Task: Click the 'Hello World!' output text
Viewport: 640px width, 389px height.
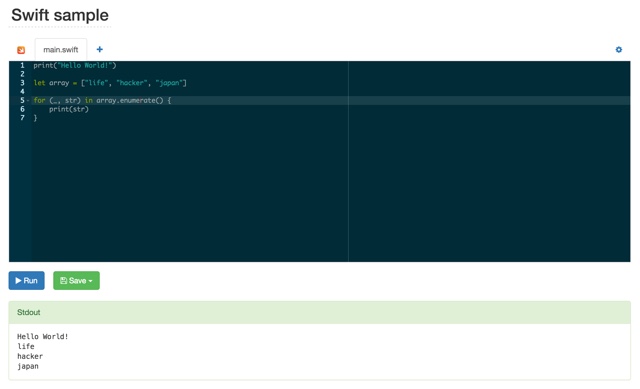Action: tap(42, 336)
